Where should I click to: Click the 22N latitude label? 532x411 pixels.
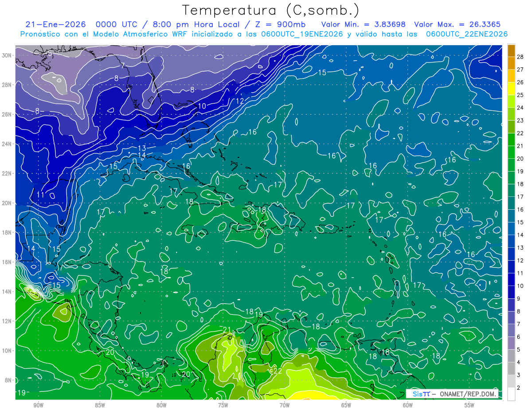(x=7, y=173)
